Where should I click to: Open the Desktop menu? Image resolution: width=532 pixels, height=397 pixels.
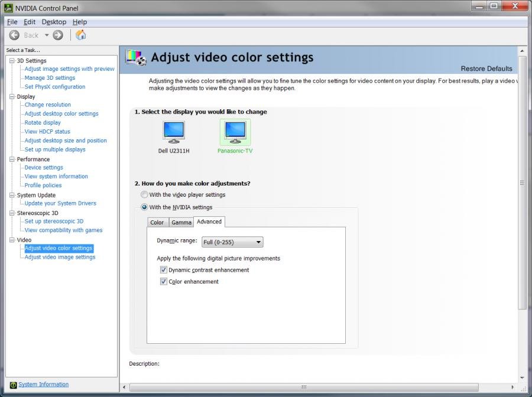pyautogui.click(x=54, y=22)
